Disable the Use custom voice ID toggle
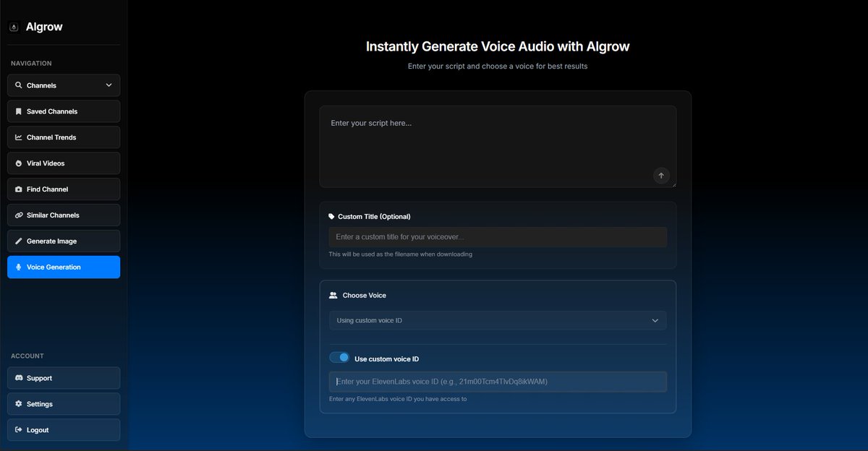The width and height of the screenshot is (868, 451). click(339, 357)
